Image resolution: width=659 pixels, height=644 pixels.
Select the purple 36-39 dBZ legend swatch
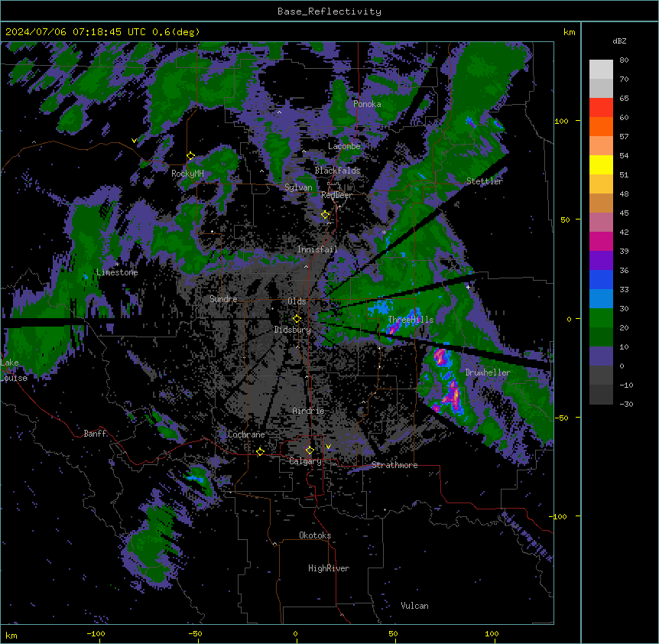coord(601,261)
